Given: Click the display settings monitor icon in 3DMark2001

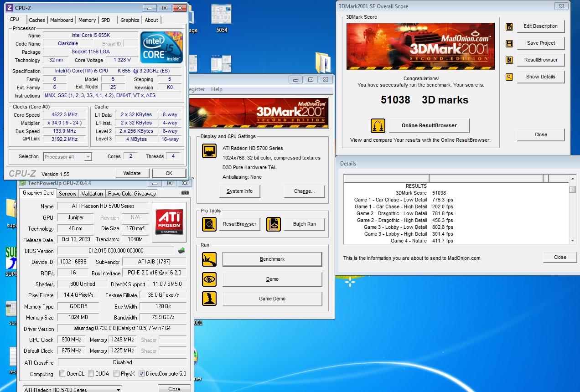Looking at the screenshot, I should coord(209,151).
